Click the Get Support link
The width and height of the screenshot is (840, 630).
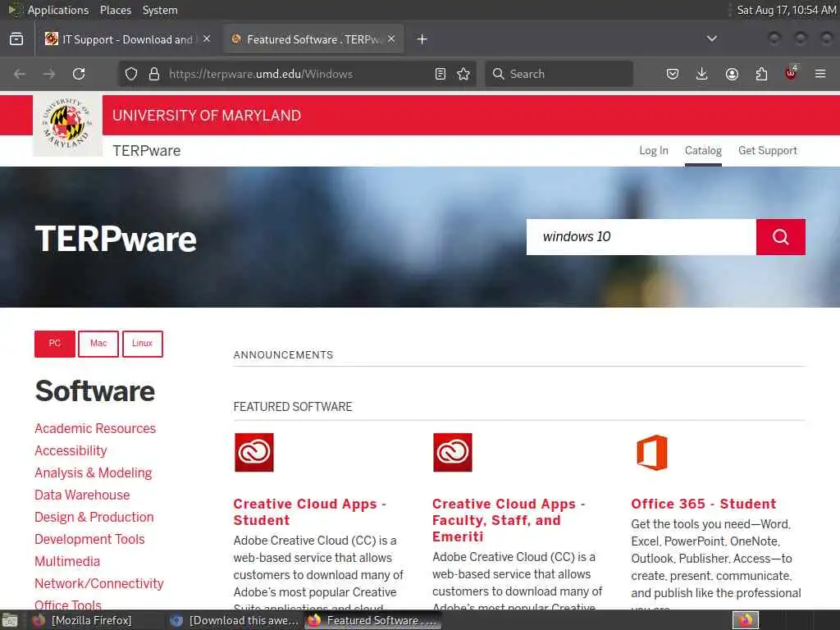(x=768, y=151)
